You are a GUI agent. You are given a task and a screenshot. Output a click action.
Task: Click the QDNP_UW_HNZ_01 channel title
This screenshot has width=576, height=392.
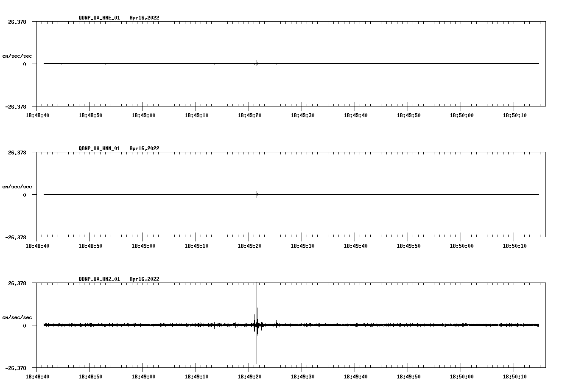[x=99, y=279]
